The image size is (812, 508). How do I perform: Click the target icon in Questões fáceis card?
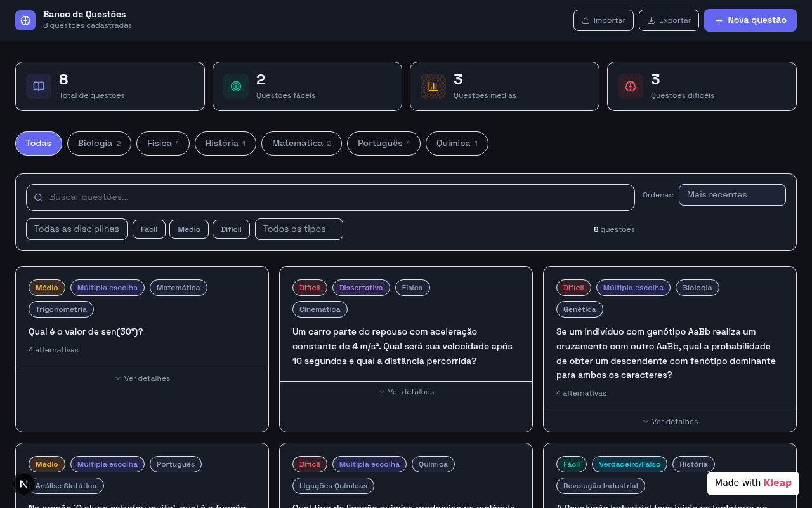click(x=236, y=86)
